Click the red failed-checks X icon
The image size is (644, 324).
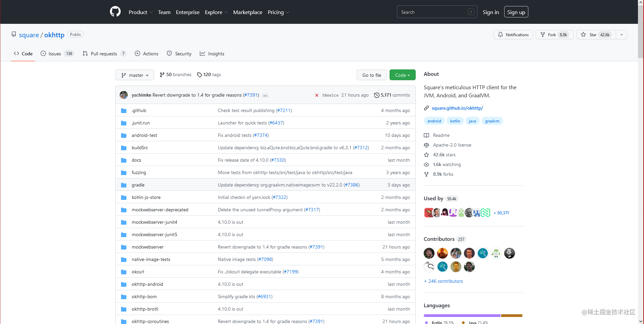click(x=317, y=95)
